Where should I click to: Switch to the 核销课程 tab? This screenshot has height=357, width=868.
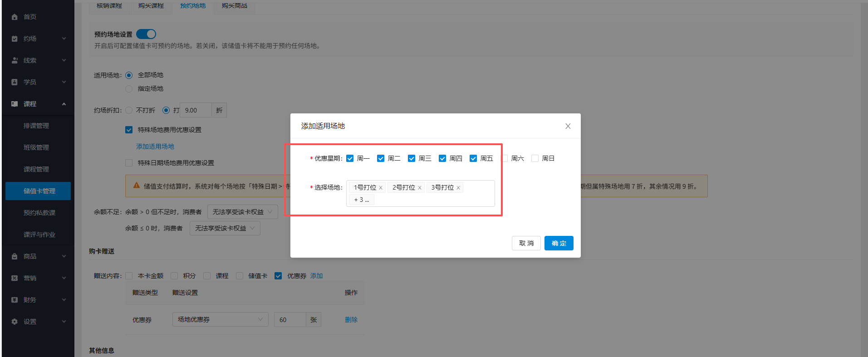click(x=109, y=6)
